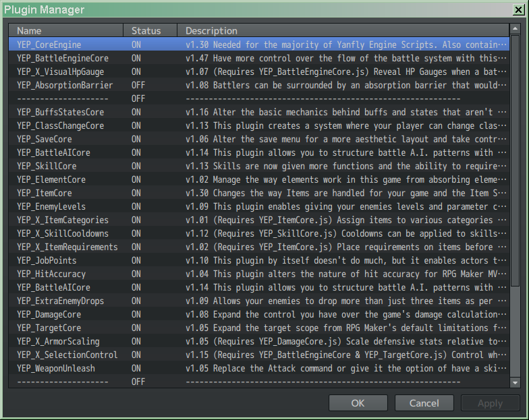Select the YEP_SkillCore row
529x420 pixels.
[259, 166]
